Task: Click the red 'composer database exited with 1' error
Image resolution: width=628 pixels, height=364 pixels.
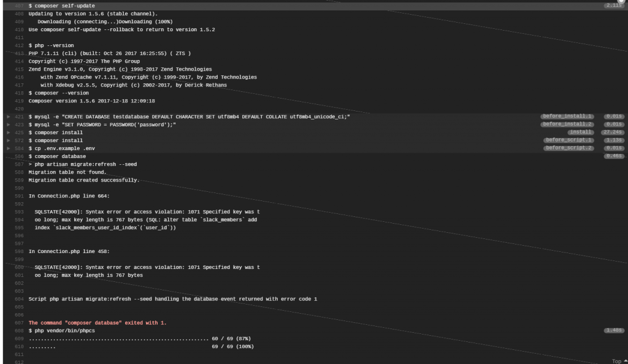Action: (x=98, y=323)
